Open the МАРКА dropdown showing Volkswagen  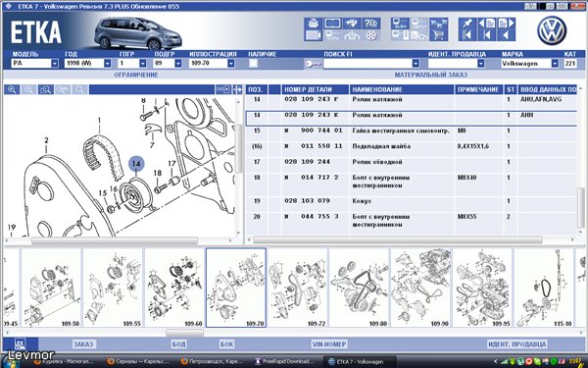[555, 64]
